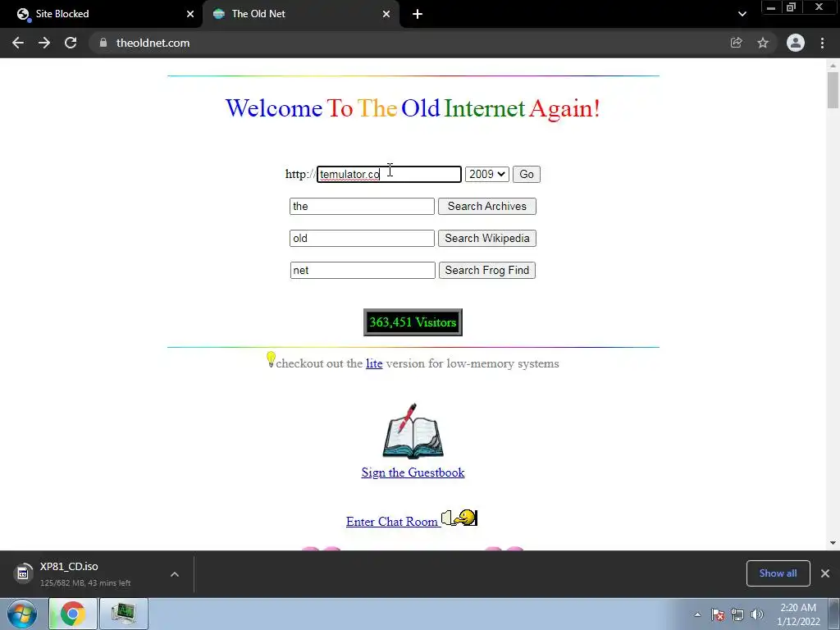
Task: Click the 363,451 Visitors counter
Action: coord(413,322)
